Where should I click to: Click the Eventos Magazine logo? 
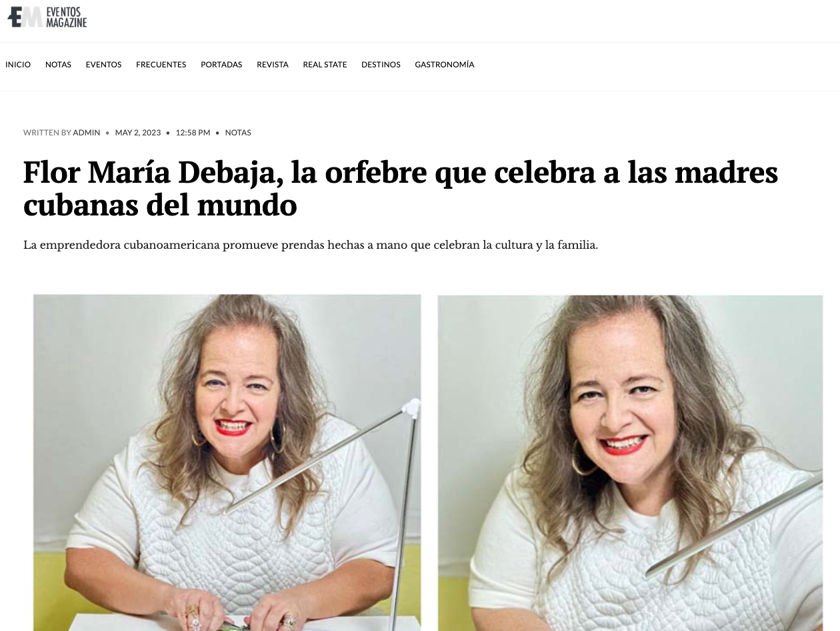tap(47, 17)
